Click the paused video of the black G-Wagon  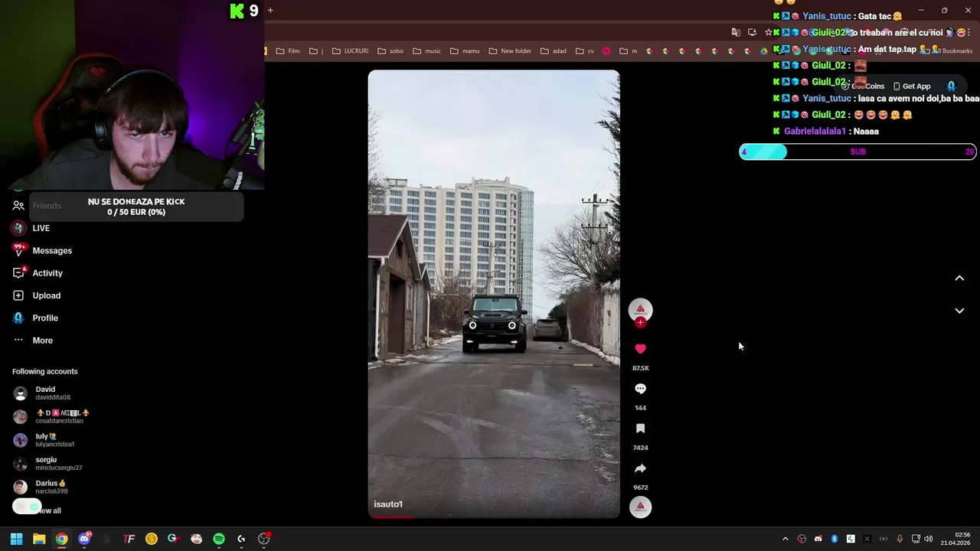(494, 294)
